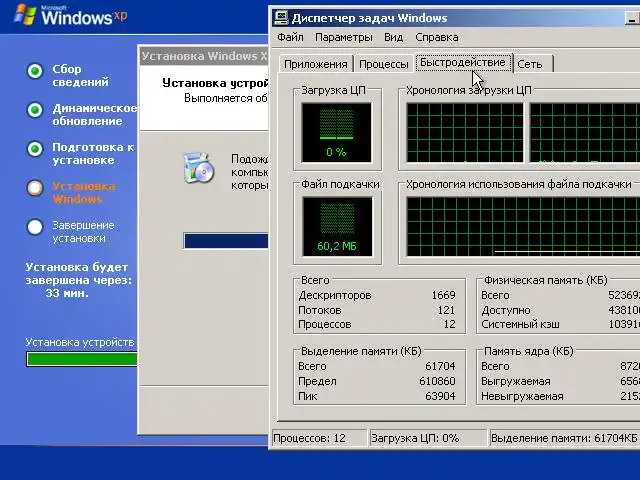Viewport: 640px width, 480px height.
Task: Click the Диспетчер задач Windows title text
Action: [369, 18]
